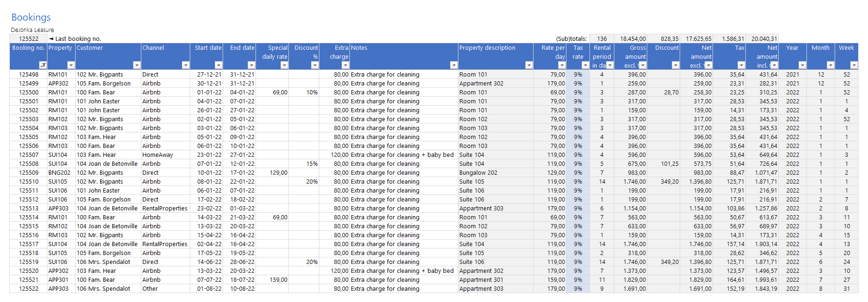Open the Year column filter dropdown
The width and height of the screenshot is (868, 302).
[802, 65]
